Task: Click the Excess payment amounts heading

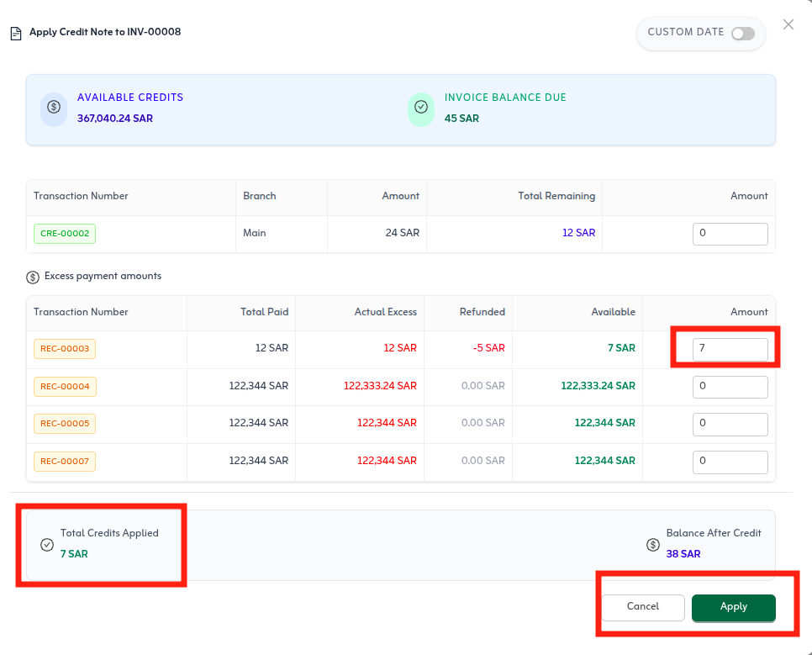Action: [103, 276]
